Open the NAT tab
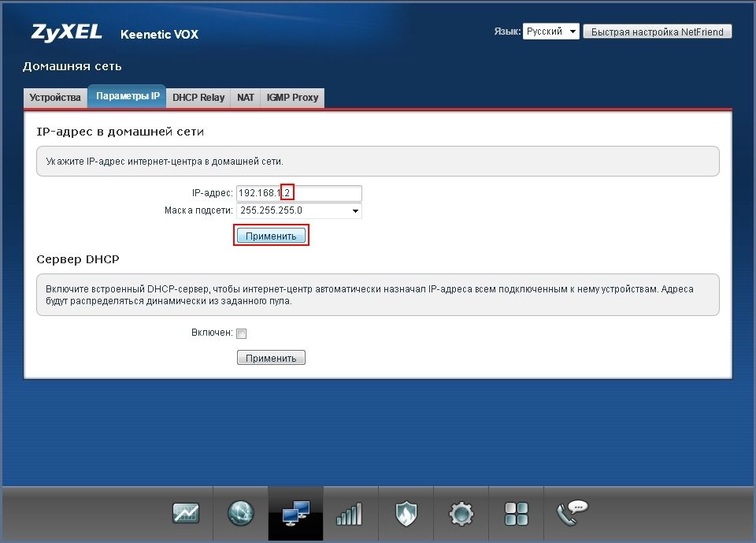Screen dimensions: 756x543 pyautogui.click(x=246, y=98)
